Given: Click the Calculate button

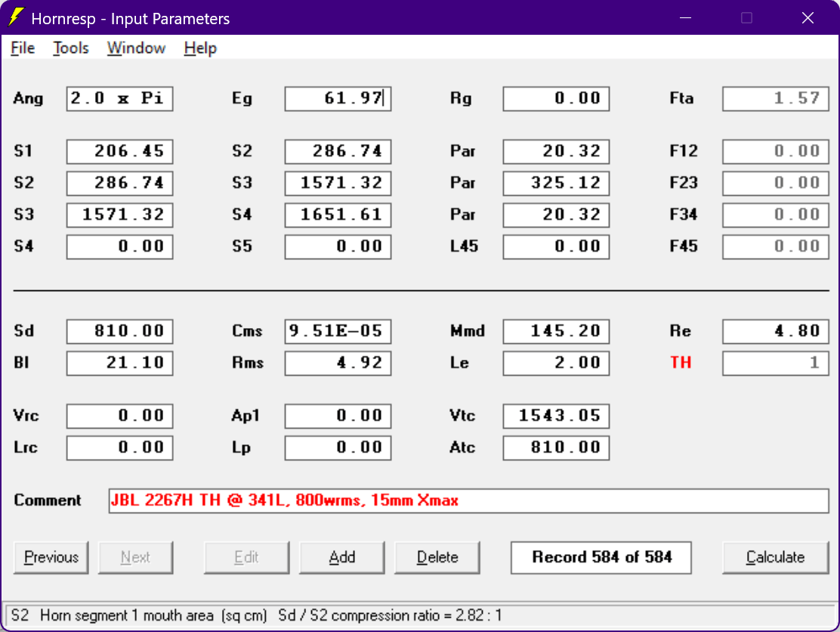Looking at the screenshot, I should 775,557.
